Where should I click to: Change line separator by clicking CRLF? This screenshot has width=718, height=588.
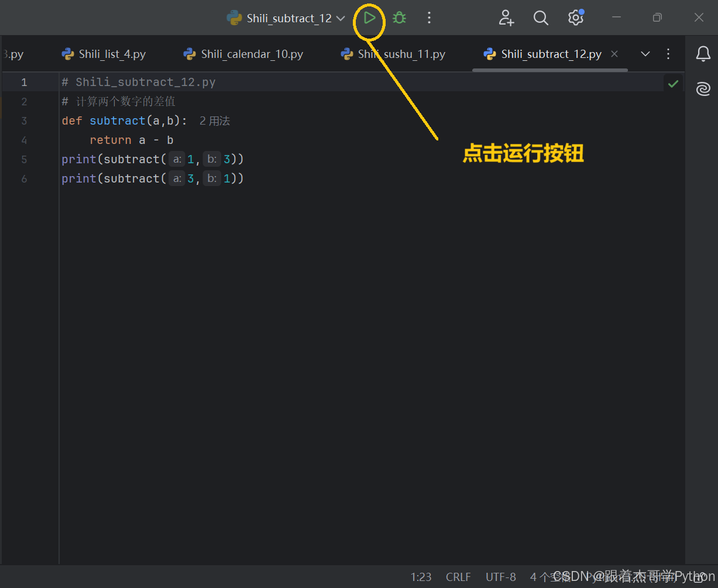pyautogui.click(x=458, y=577)
